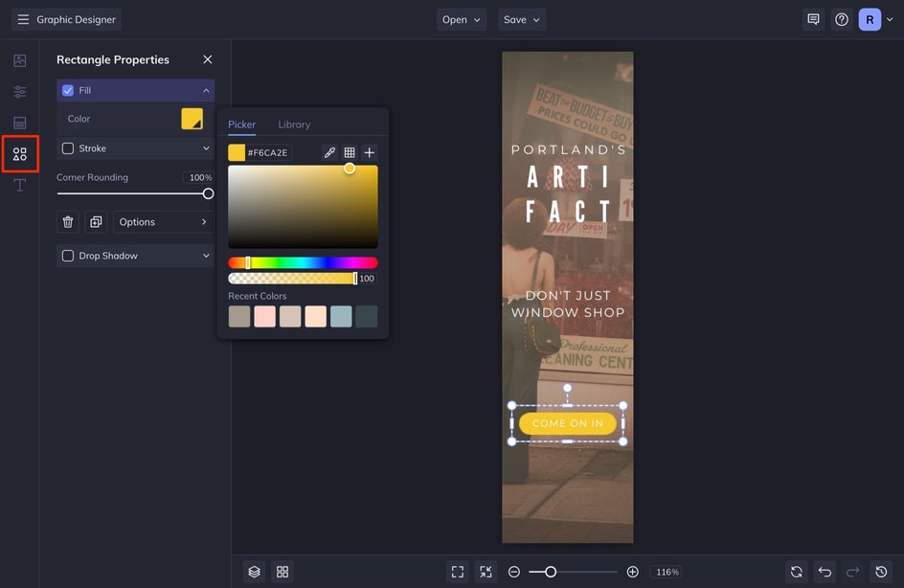
Task: Add color to library with plus icon
Action: [370, 152]
